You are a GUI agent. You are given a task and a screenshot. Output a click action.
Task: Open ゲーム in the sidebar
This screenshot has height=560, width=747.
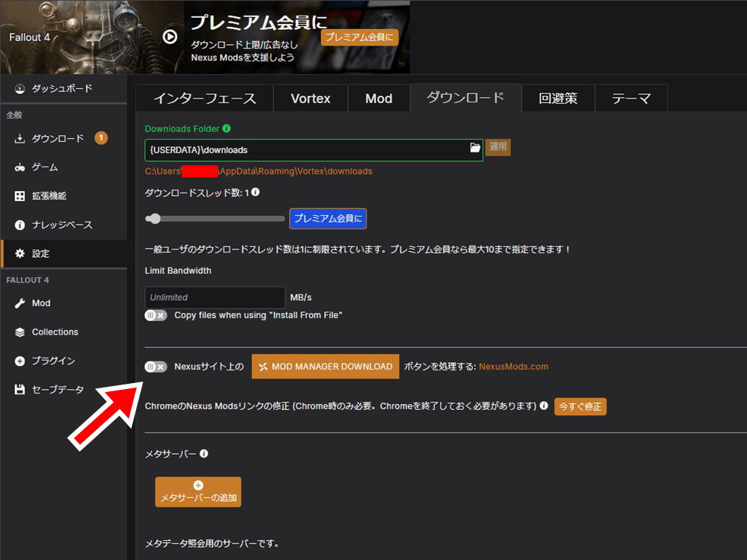pyautogui.click(x=63, y=167)
